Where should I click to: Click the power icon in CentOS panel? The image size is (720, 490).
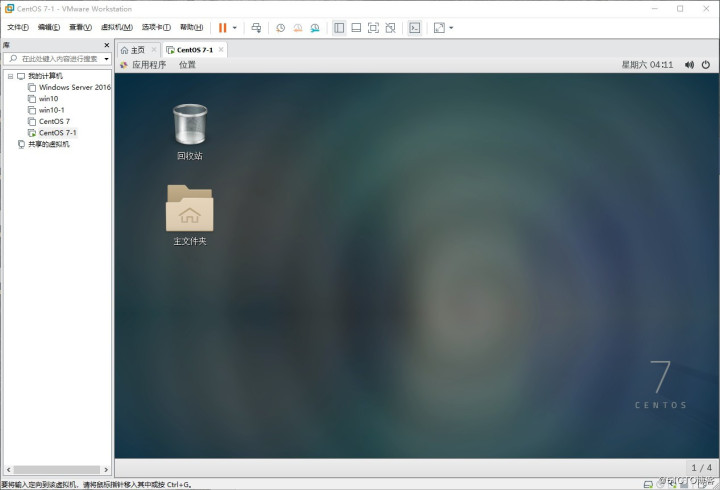[706, 65]
